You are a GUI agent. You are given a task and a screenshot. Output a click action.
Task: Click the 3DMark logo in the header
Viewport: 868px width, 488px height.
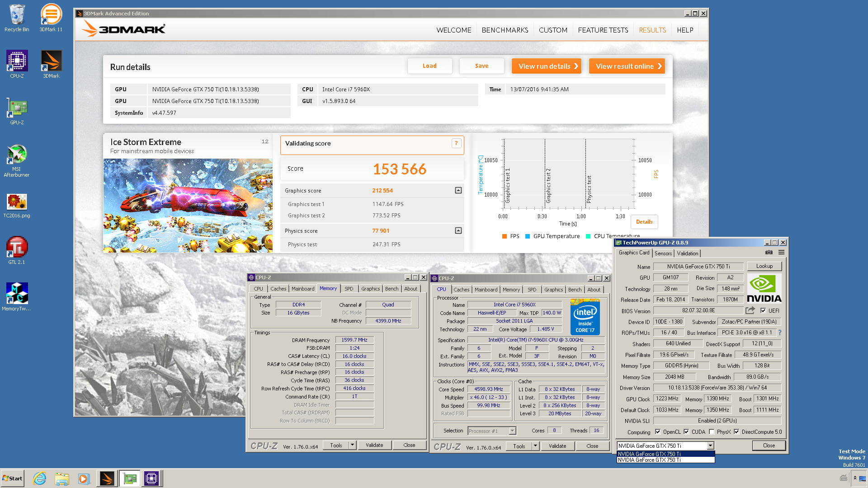pos(123,28)
